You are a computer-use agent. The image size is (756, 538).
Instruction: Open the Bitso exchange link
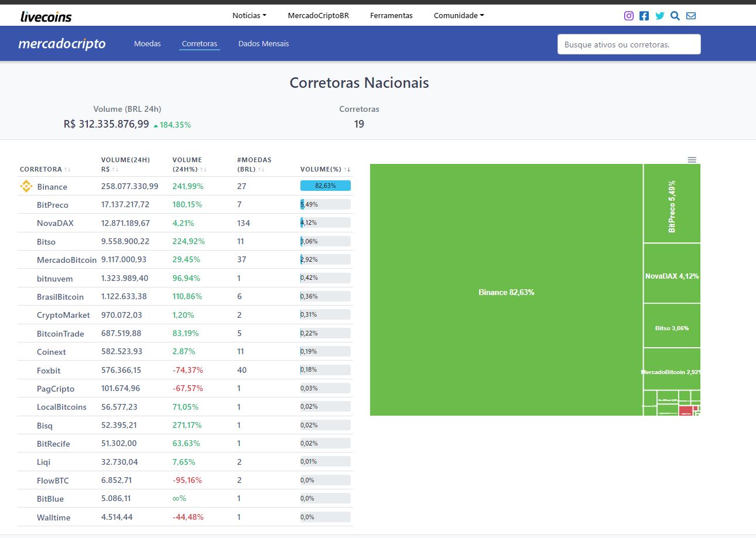coord(46,242)
